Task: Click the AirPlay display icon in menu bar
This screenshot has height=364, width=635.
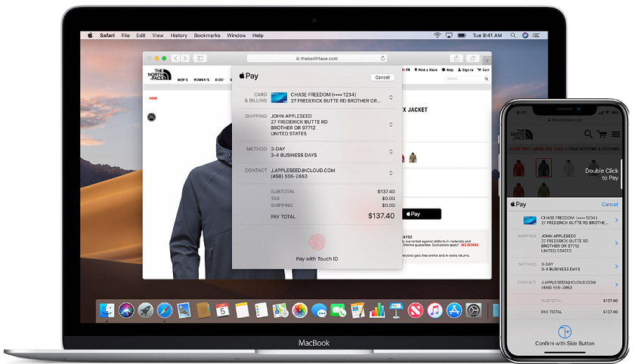Action: [x=449, y=35]
